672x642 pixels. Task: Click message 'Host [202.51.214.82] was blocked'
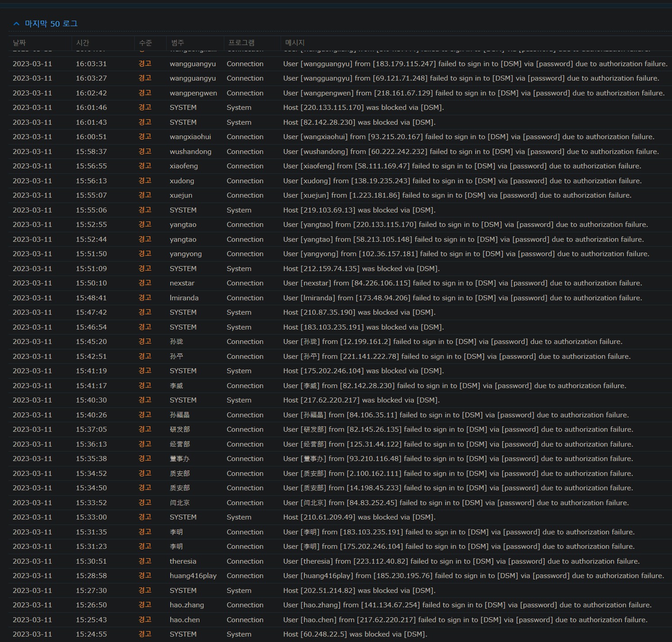pos(359,591)
